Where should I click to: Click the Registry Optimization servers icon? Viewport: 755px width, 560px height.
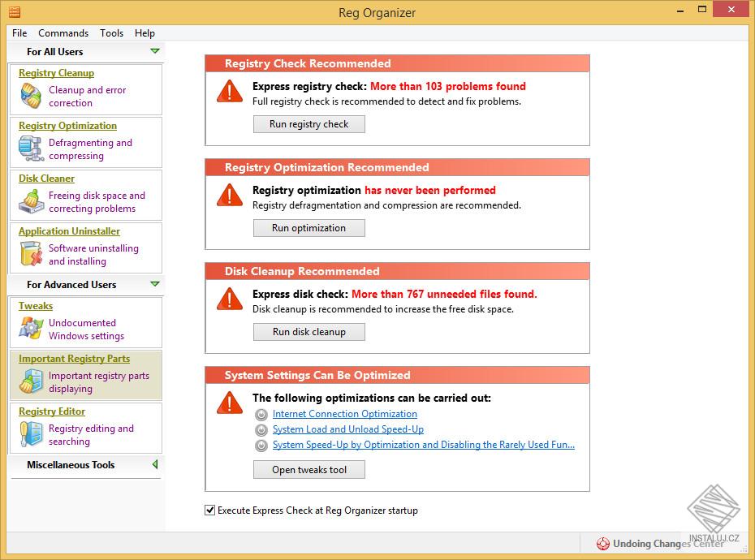[x=31, y=149]
